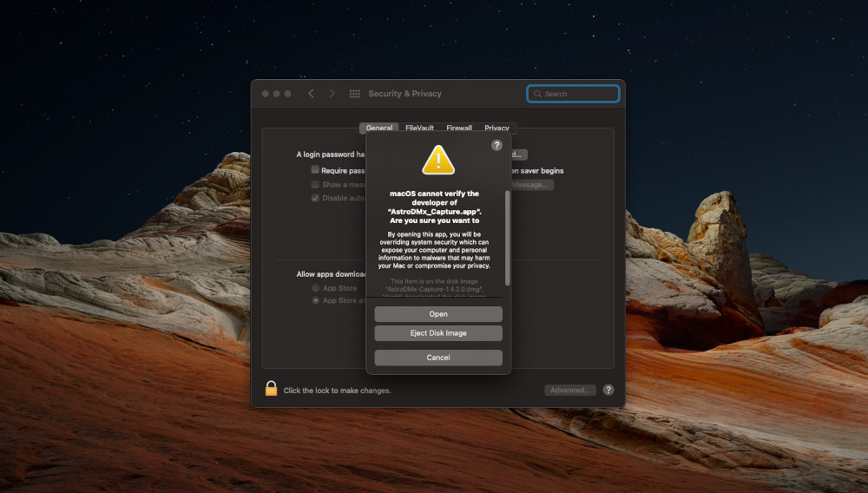Click the magnifying glass search icon
The width and height of the screenshot is (868, 493).
pyautogui.click(x=537, y=94)
